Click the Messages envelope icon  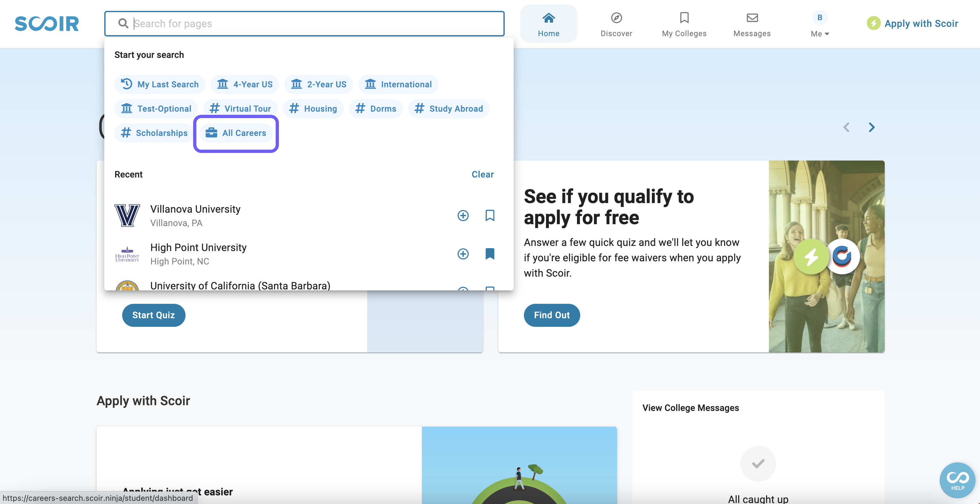752,18
